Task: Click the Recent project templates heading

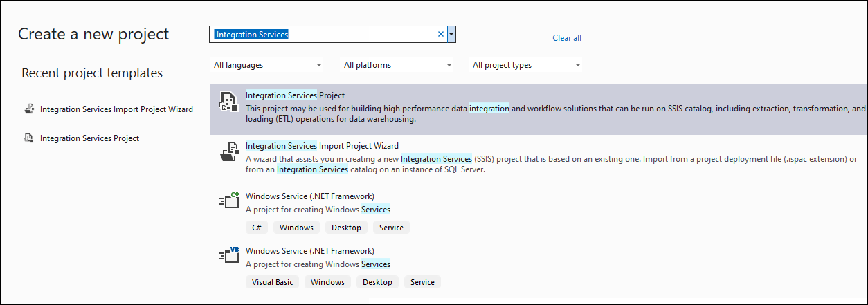Action: 92,73
